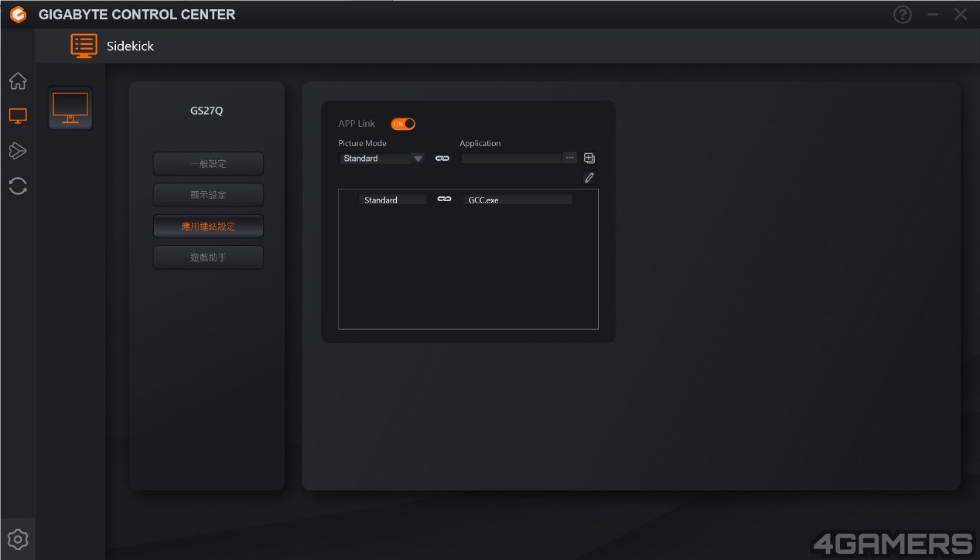Close the Gigabyte Control Center window
This screenshot has height=560, width=980.
coord(961,15)
